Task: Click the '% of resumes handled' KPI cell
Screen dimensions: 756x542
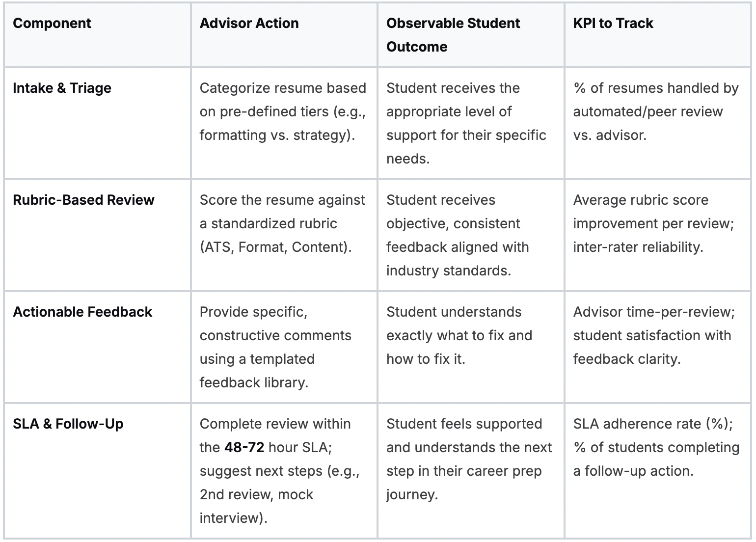Action: 655,111
